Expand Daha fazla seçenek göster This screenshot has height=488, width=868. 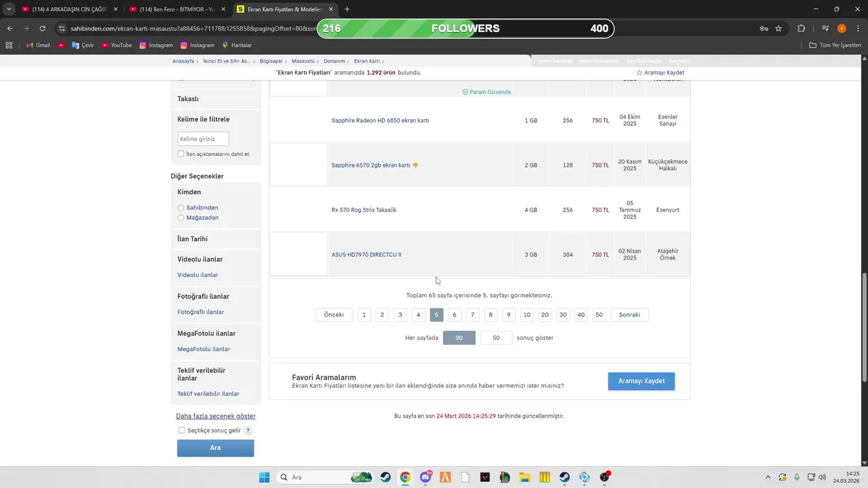pos(216,416)
